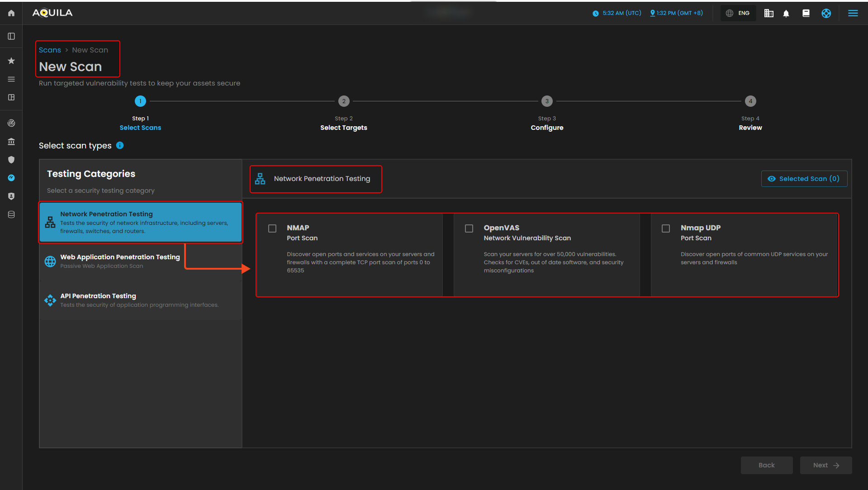This screenshot has width=868, height=490.
Task: Click the help lifebuoy icon in header
Action: point(826,13)
